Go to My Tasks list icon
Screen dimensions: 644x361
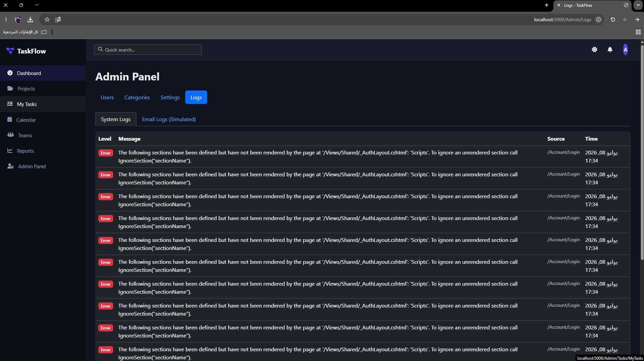click(10, 104)
